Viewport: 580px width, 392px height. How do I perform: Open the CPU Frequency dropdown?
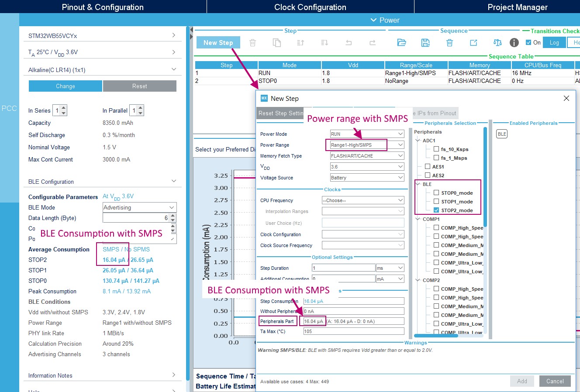pyautogui.click(x=363, y=200)
